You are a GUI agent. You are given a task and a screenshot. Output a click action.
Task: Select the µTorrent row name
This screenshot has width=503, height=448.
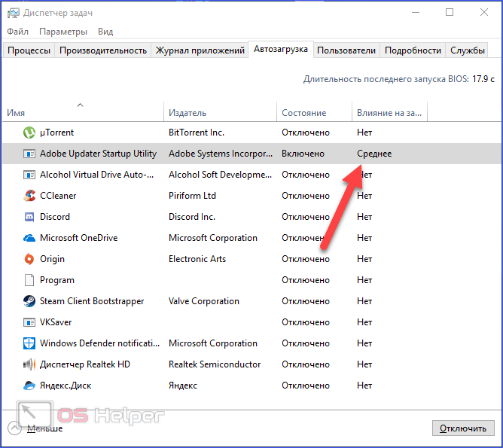click(56, 133)
